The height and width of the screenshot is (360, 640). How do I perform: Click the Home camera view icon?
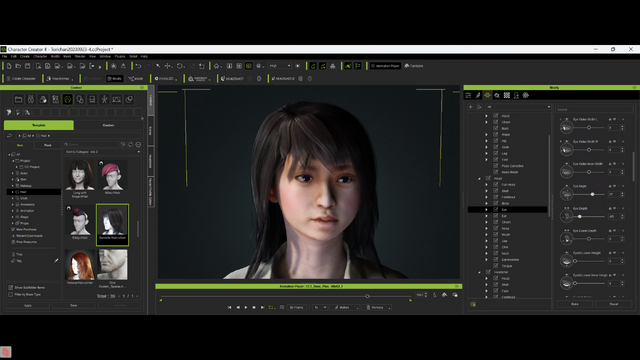click(x=217, y=66)
